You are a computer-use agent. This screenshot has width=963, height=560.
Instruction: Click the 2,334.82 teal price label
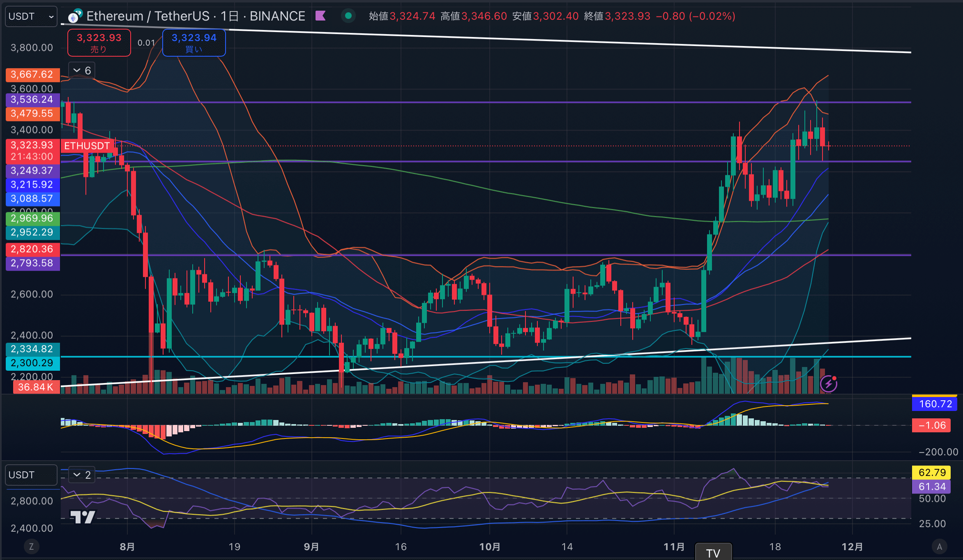tap(32, 349)
